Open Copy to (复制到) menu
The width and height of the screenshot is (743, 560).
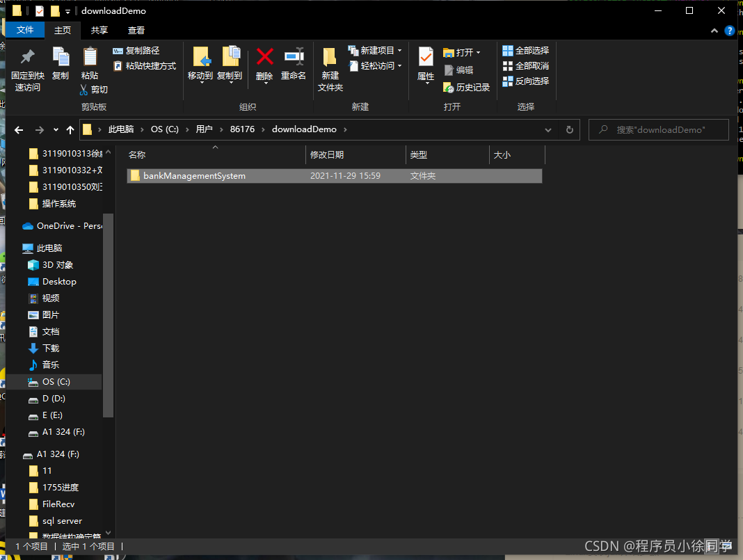pos(230,65)
